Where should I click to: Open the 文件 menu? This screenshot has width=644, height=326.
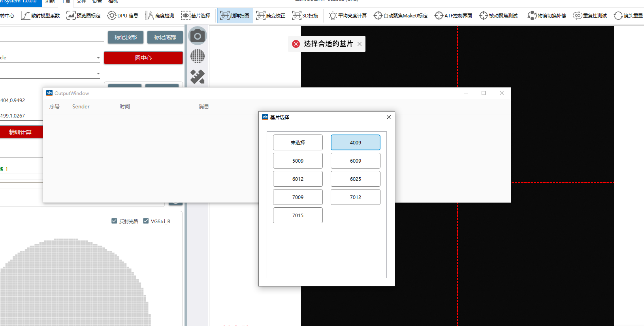81,2
